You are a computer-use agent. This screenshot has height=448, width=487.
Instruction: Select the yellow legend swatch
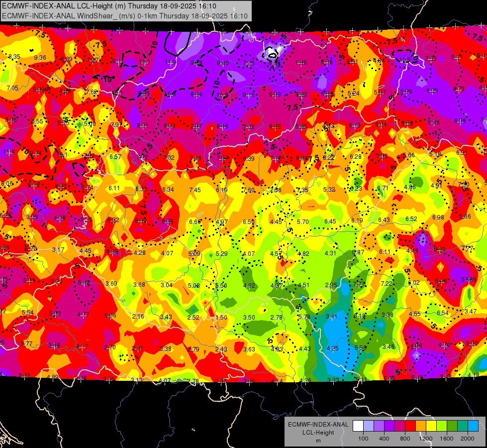(431, 426)
